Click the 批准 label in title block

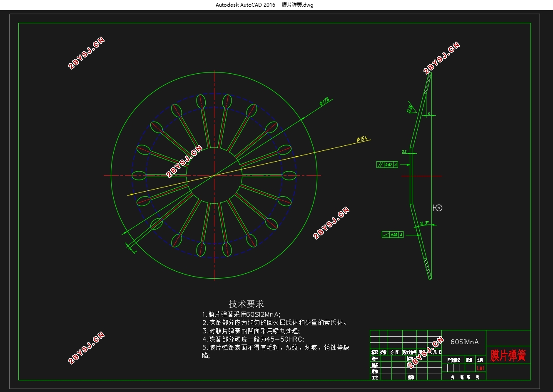(411, 377)
